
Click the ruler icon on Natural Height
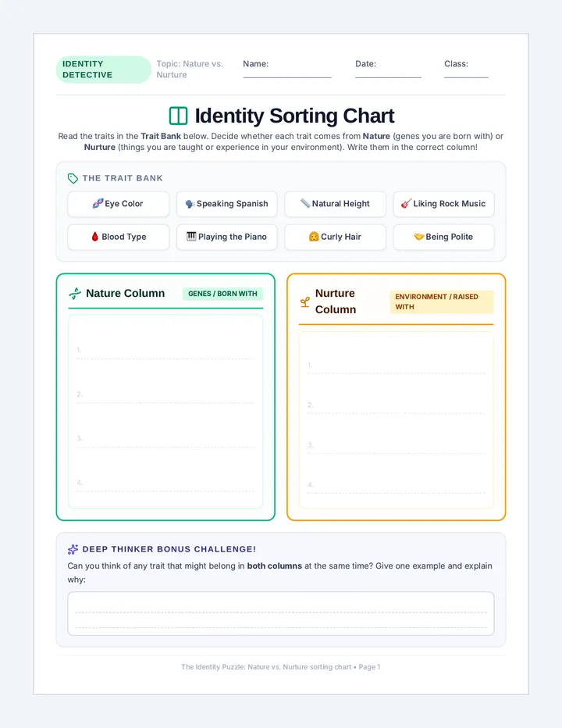coord(305,203)
